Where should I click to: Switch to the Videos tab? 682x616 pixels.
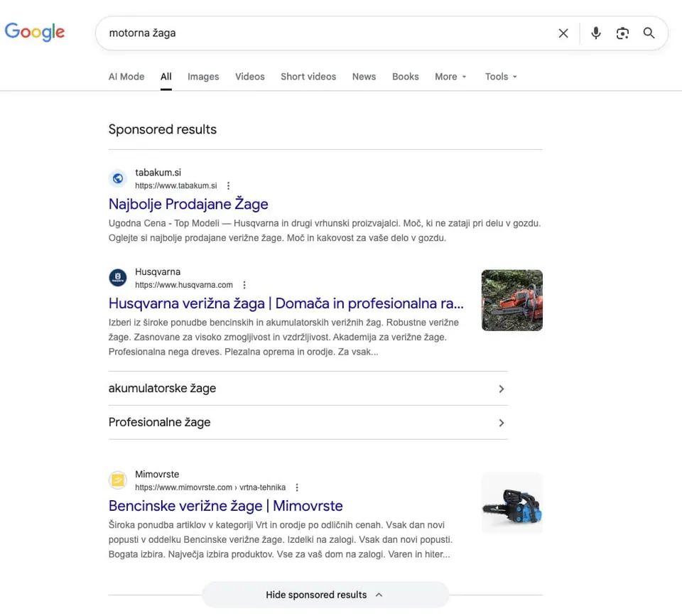click(250, 77)
